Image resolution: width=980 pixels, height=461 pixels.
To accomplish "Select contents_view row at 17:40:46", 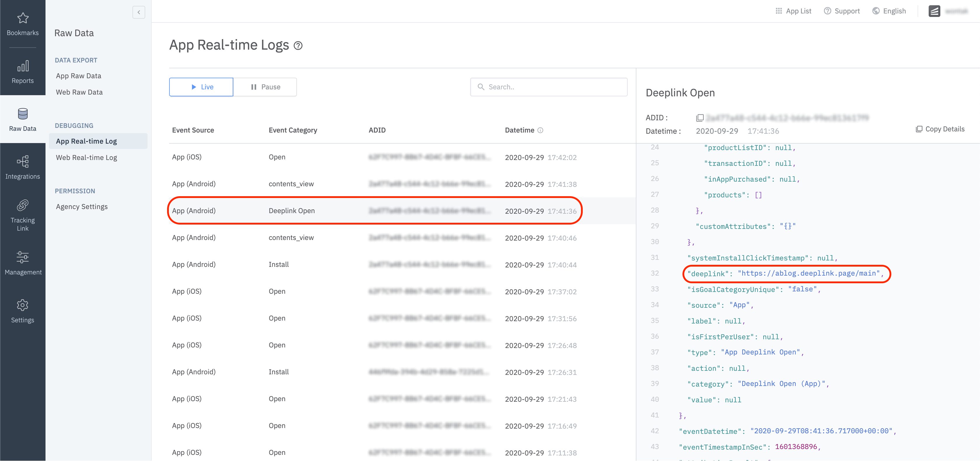I will tap(402, 238).
